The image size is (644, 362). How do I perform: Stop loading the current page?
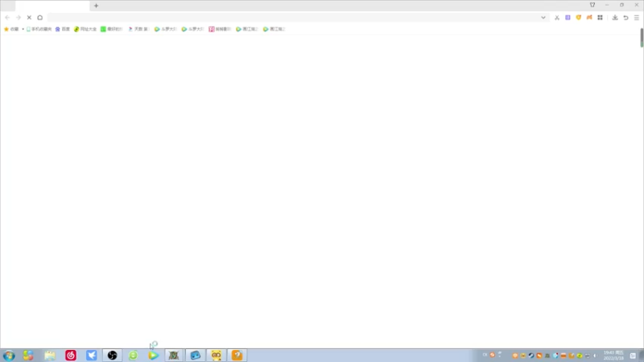tap(29, 18)
